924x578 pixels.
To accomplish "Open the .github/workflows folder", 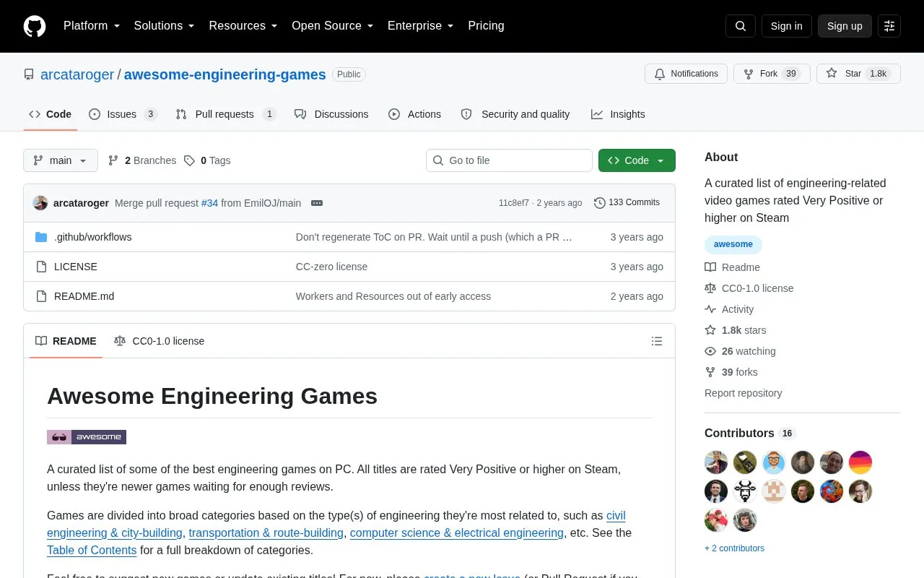I will (x=92, y=237).
